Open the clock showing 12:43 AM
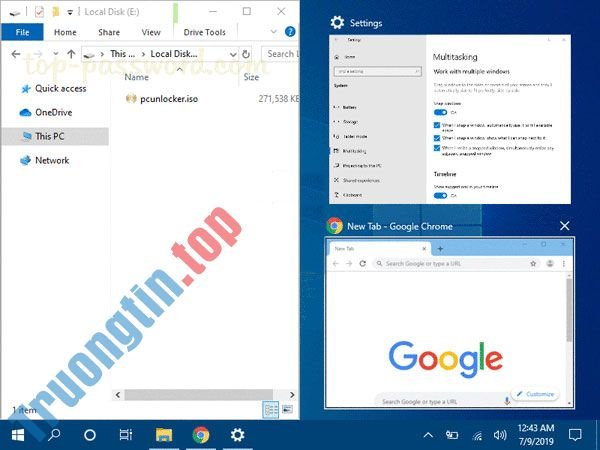This screenshot has height=450, width=600. tap(536, 435)
